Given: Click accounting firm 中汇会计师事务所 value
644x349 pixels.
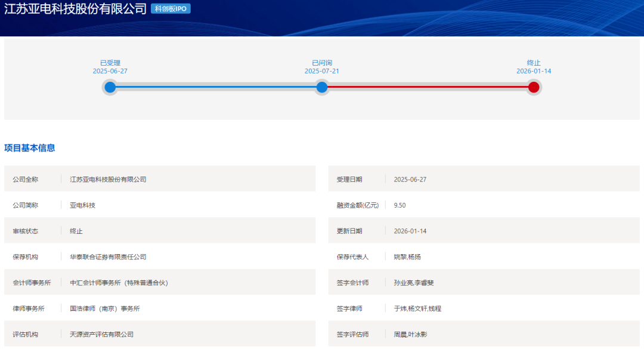Looking at the screenshot, I should (119, 283).
